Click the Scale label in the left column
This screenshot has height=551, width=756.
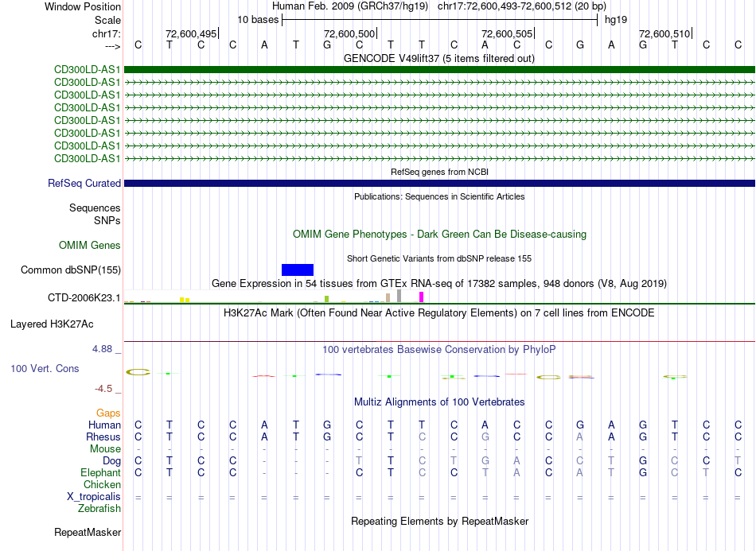tap(107, 20)
